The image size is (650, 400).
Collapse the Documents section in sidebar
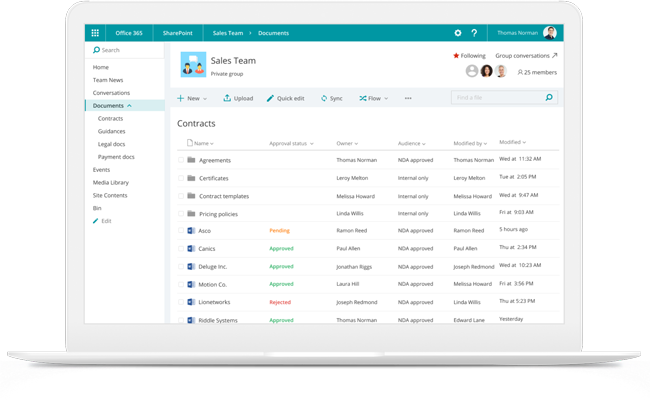click(129, 106)
